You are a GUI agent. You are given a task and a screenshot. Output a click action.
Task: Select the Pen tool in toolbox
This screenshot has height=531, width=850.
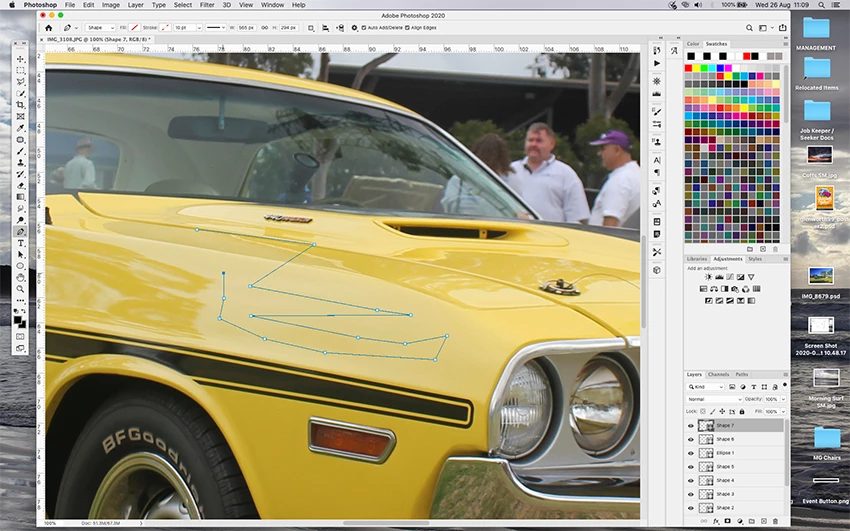[x=21, y=231]
